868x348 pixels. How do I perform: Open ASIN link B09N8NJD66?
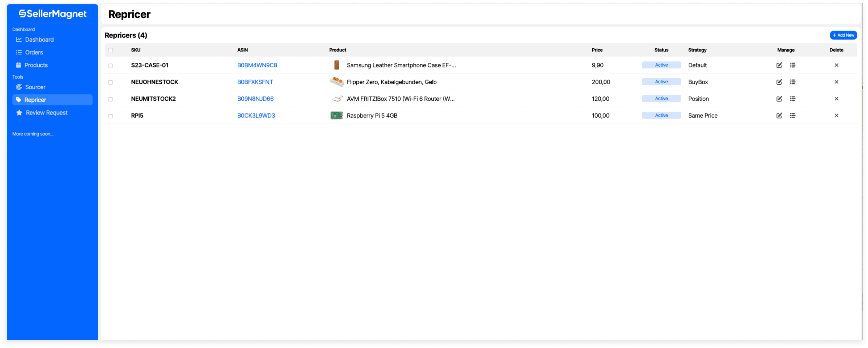coord(255,99)
